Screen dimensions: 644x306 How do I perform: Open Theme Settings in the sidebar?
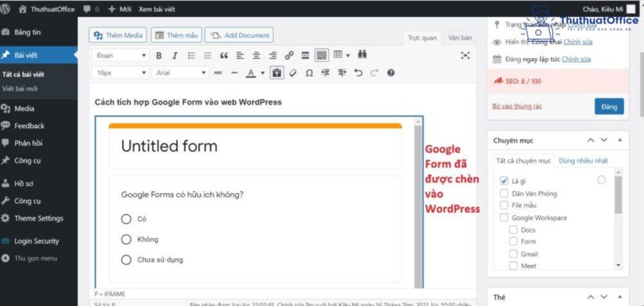[39, 218]
